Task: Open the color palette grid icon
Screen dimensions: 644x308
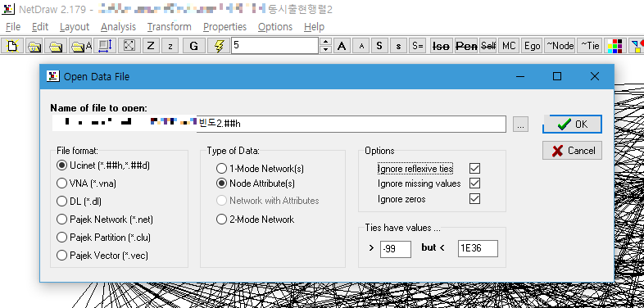Action: tap(615, 46)
